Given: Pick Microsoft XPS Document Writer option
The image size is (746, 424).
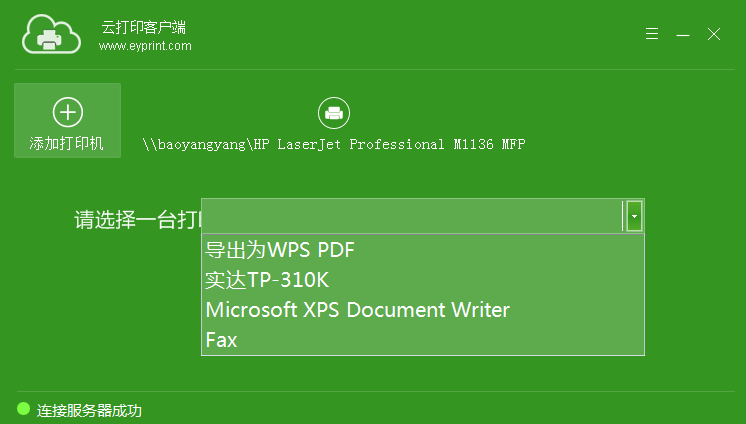Looking at the screenshot, I should click(x=357, y=310).
